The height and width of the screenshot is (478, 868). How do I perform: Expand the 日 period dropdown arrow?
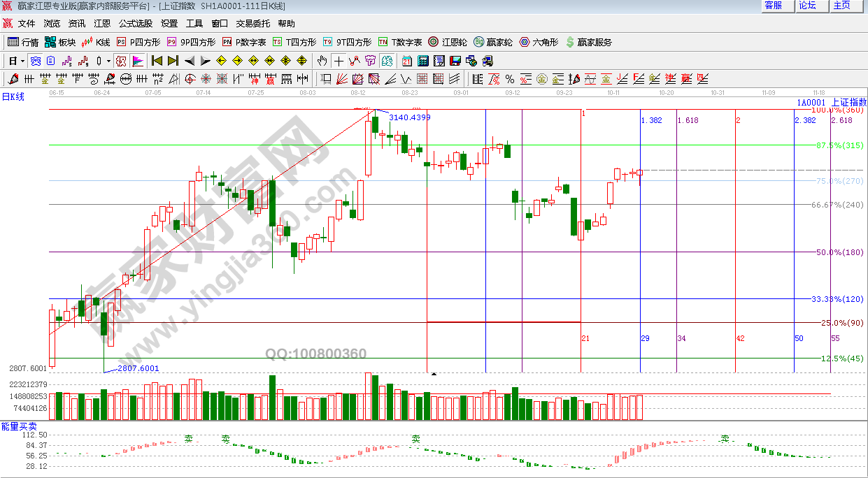[22, 61]
